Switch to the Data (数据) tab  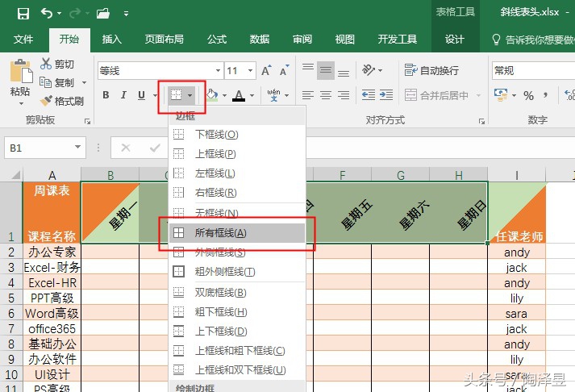pos(260,39)
